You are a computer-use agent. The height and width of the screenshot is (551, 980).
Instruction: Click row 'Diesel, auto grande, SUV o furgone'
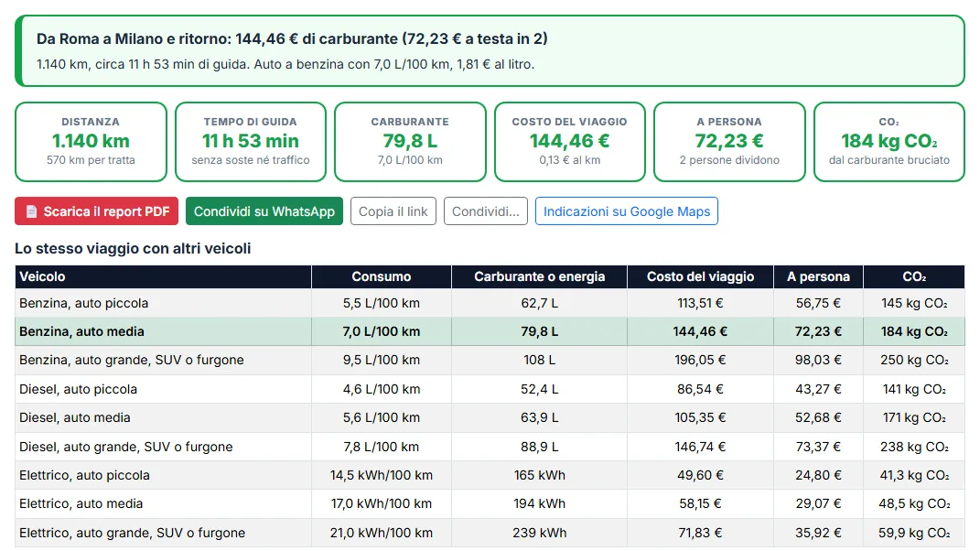pyautogui.click(x=490, y=447)
